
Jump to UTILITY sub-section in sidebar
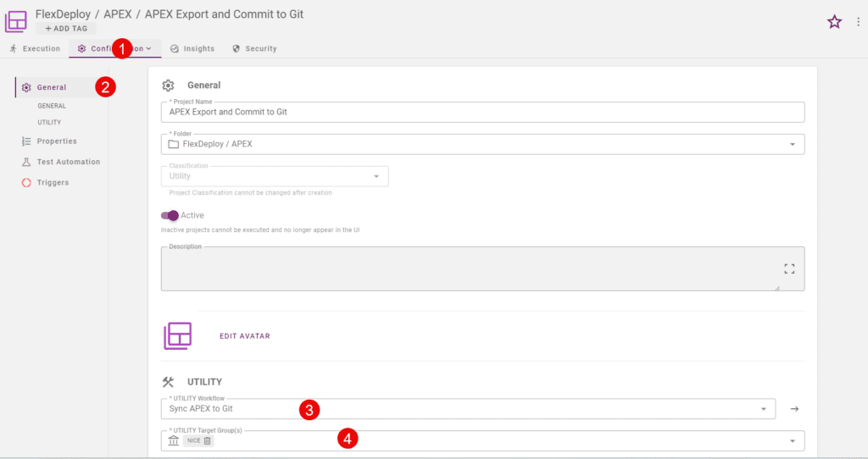point(49,122)
